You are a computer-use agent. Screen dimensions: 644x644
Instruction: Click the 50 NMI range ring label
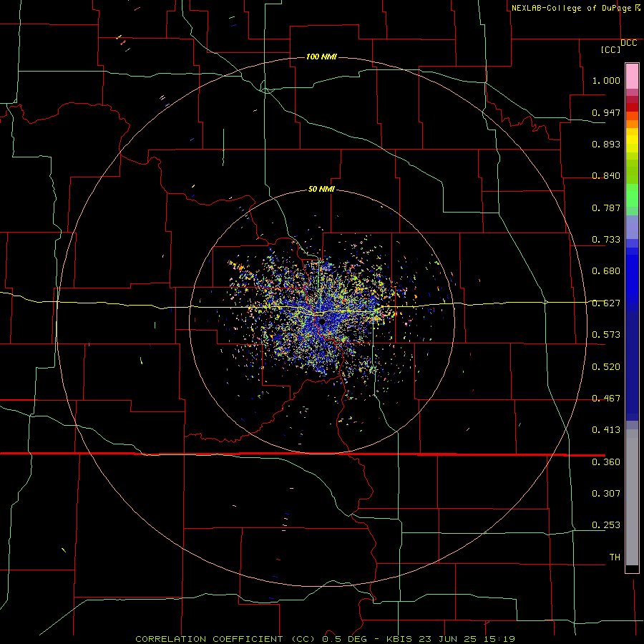click(321, 189)
